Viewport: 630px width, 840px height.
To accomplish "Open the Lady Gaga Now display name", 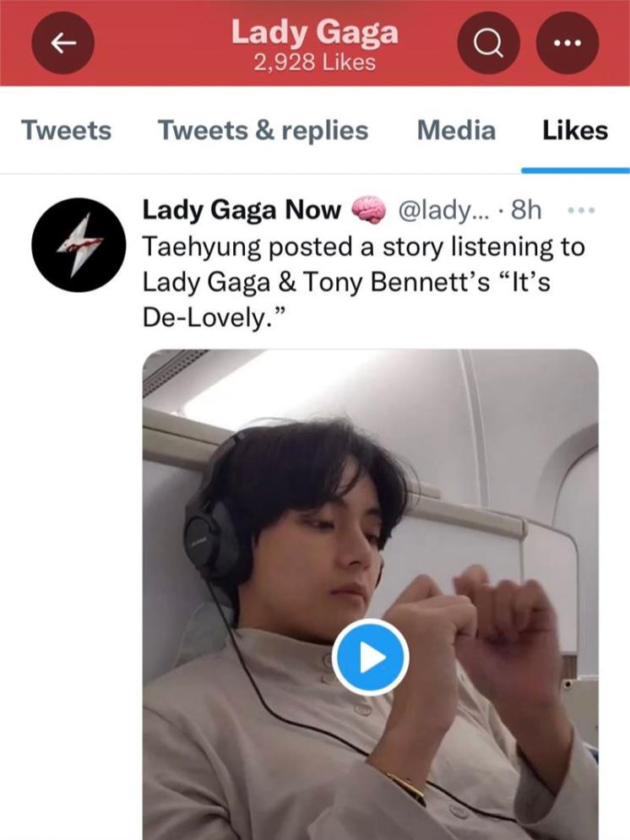I will pyautogui.click(x=242, y=210).
